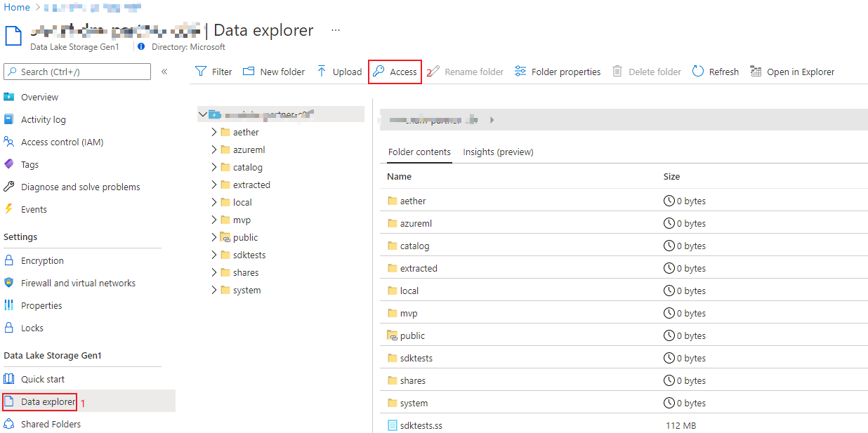868x433 pixels.
Task: Click the Open in Explorer button
Action: (792, 72)
